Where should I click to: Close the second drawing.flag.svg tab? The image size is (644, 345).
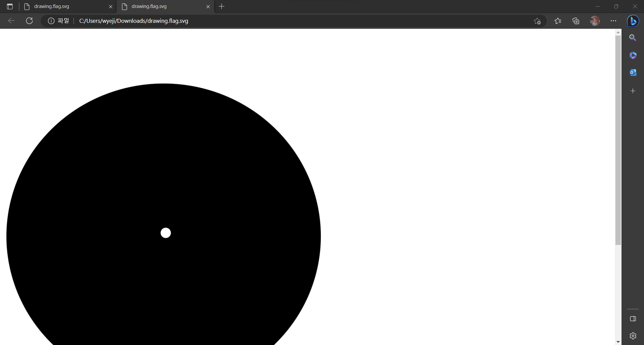pyautogui.click(x=208, y=7)
